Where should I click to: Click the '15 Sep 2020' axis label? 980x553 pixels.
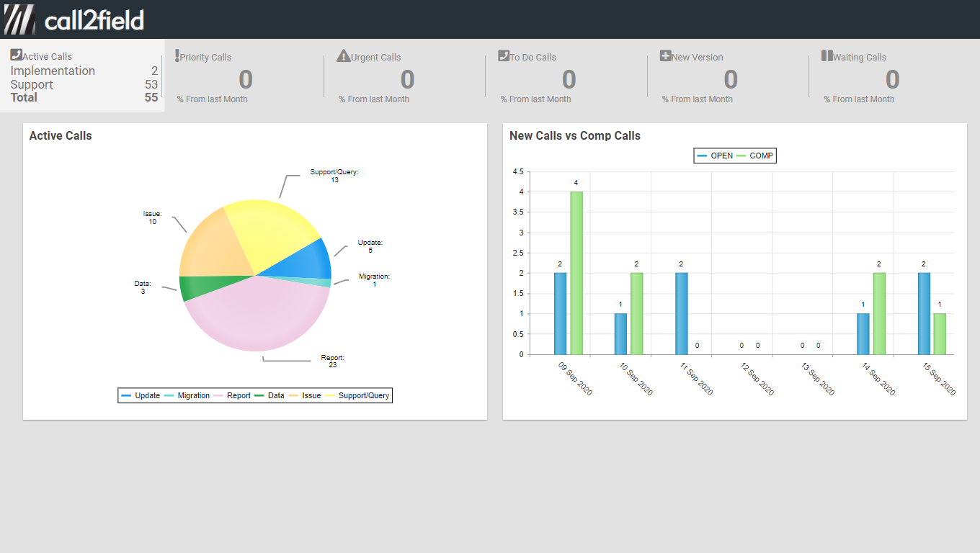pos(939,378)
